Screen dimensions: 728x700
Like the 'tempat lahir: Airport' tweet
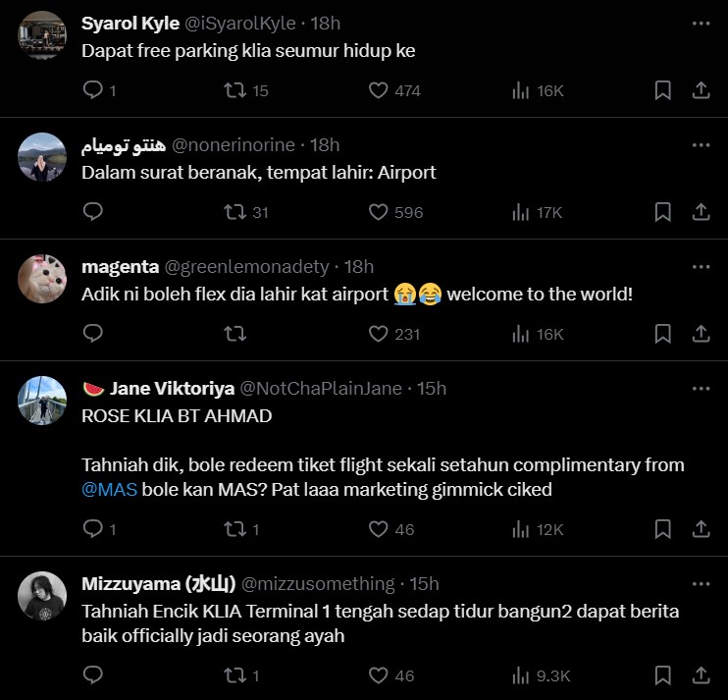tap(379, 212)
